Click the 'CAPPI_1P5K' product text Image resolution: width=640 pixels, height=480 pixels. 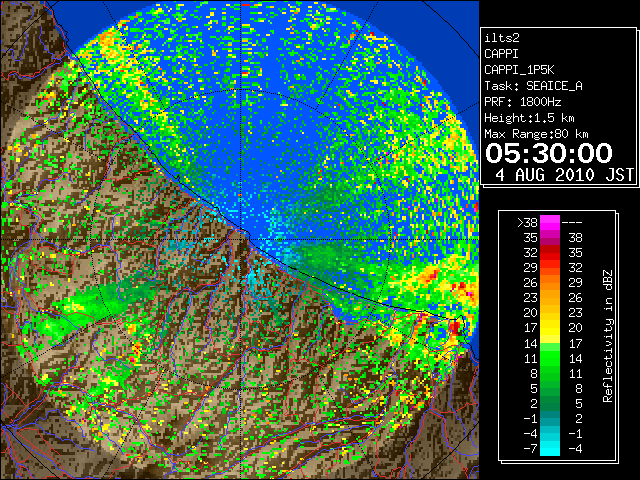[x=519, y=70]
